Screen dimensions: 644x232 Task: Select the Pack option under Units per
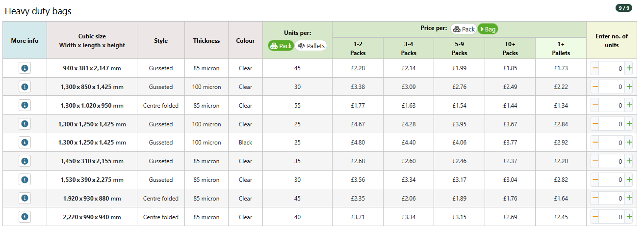(x=281, y=46)
